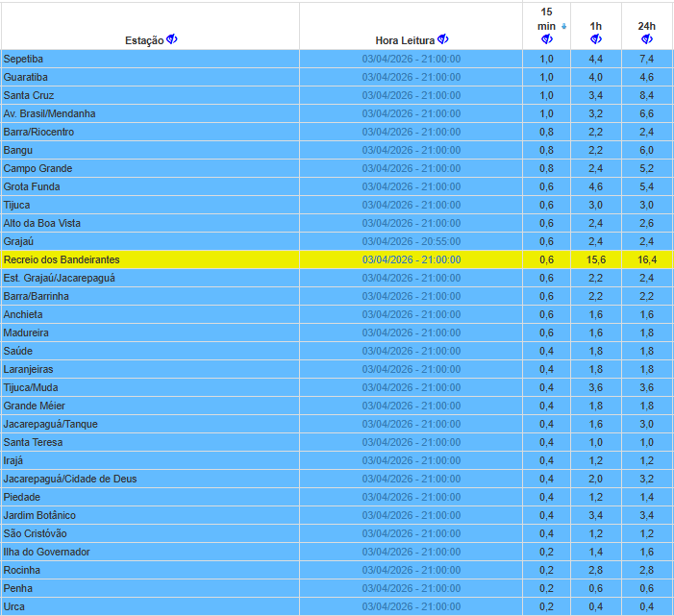Click Rocinha's 1h value 2,8
Screen dimensions: 674x616
(x=596, y=570)
